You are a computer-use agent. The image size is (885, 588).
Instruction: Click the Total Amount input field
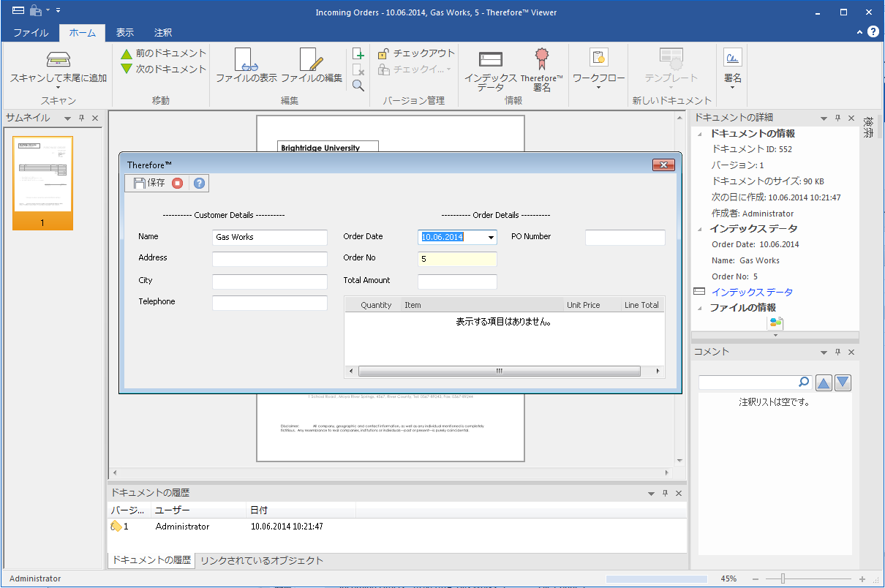[x=457, y=282]
